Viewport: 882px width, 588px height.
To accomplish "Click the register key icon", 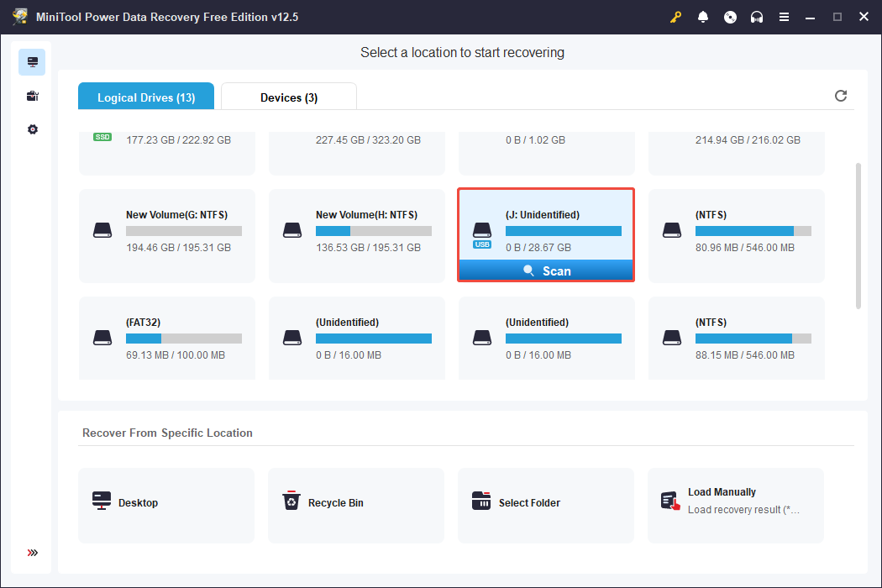I will tap(675, 17).
